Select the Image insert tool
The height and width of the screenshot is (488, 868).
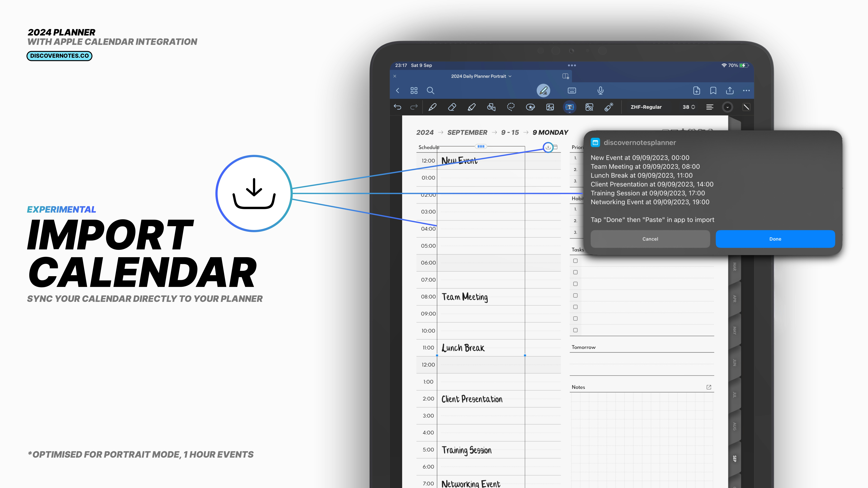[550, 107]
